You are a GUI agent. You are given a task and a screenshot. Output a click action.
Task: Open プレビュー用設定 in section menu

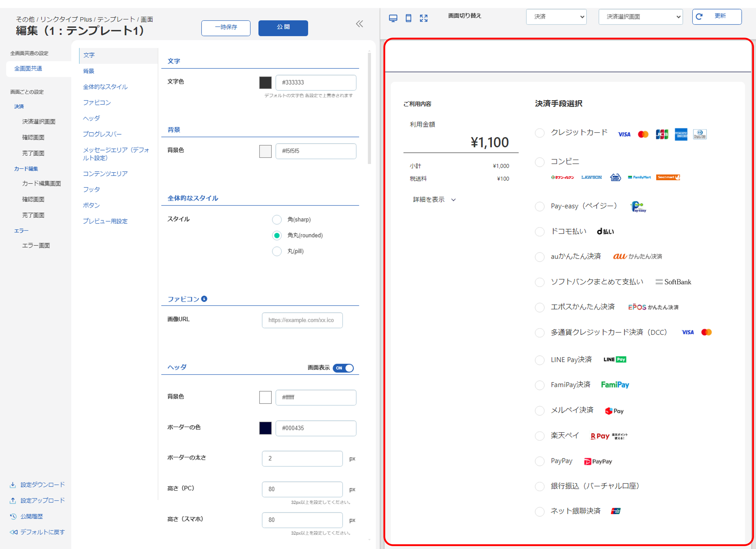click(105, 221)
